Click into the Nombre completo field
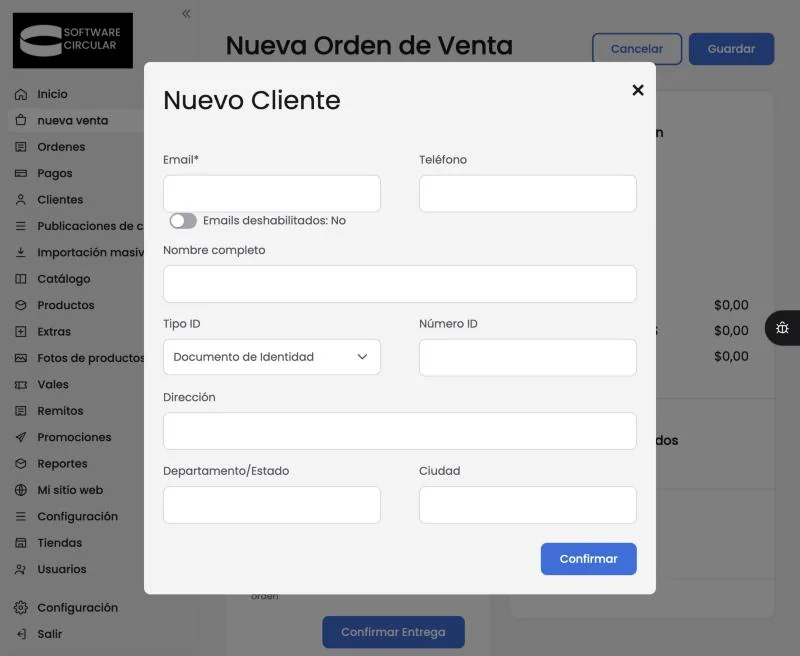The width and height of the screenshot is (800, 656). [400, 284]
